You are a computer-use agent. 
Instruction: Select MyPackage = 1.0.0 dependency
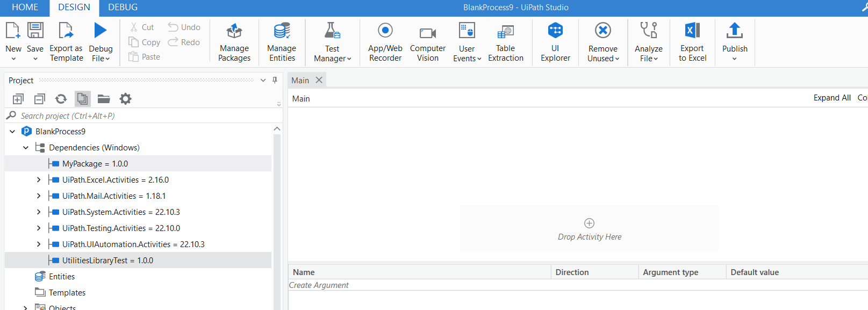coord(138,163)
